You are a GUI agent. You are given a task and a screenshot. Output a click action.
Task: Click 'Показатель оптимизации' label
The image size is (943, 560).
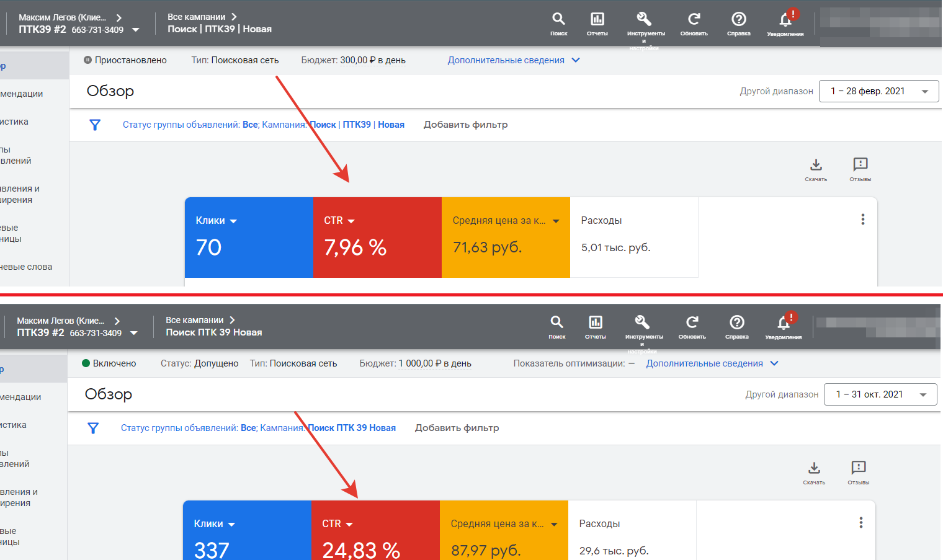569,363
